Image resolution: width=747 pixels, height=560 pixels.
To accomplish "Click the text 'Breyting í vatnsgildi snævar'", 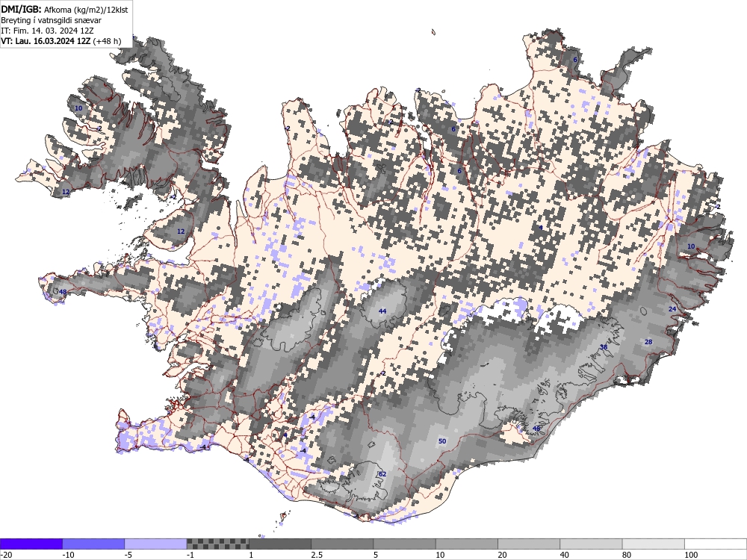I will (51, 20).
